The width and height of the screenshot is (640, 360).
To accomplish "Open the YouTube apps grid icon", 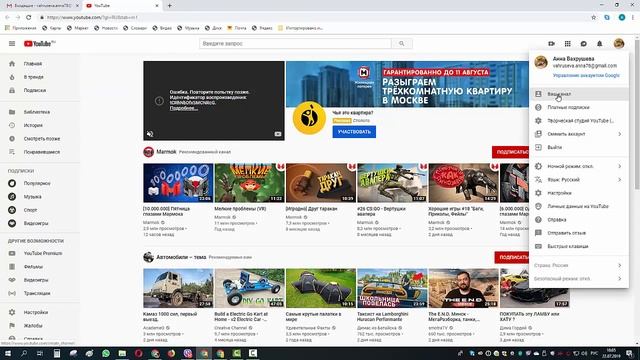I will click(568, 44).
